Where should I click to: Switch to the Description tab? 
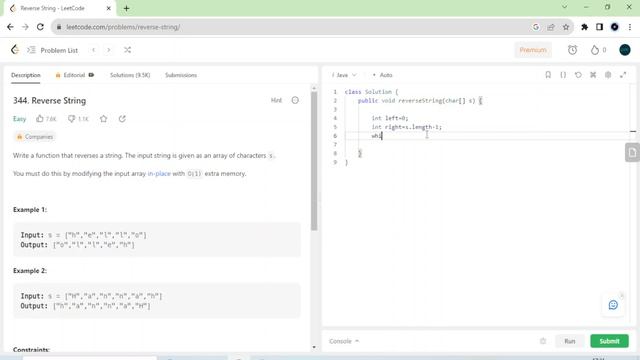[x=26, y=75]
